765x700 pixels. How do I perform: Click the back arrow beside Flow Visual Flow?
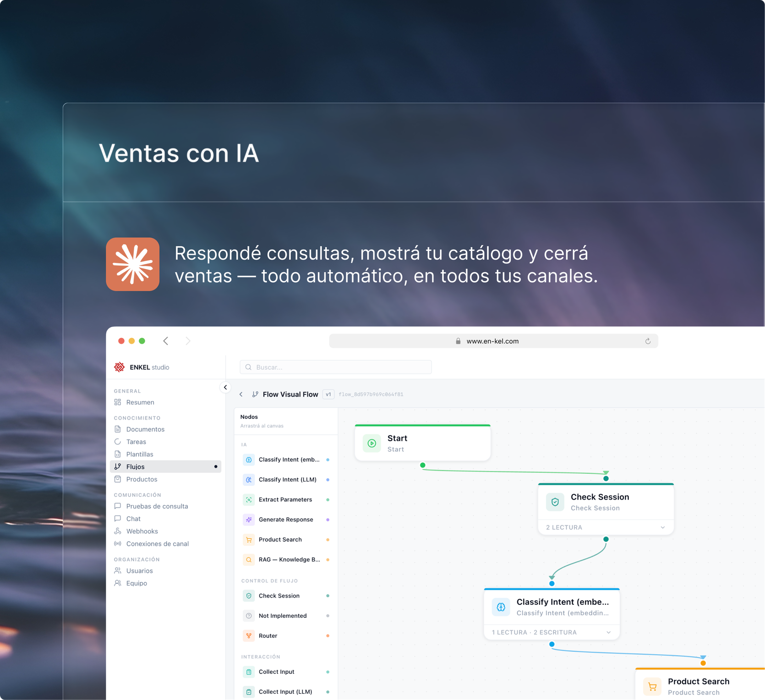tap(241, 394)
